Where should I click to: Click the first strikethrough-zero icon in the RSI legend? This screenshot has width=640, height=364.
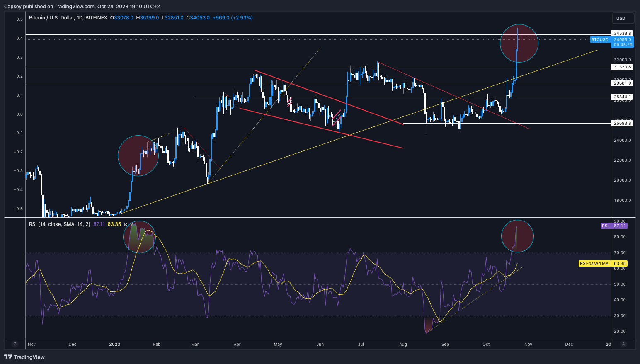tap(126, 224)
